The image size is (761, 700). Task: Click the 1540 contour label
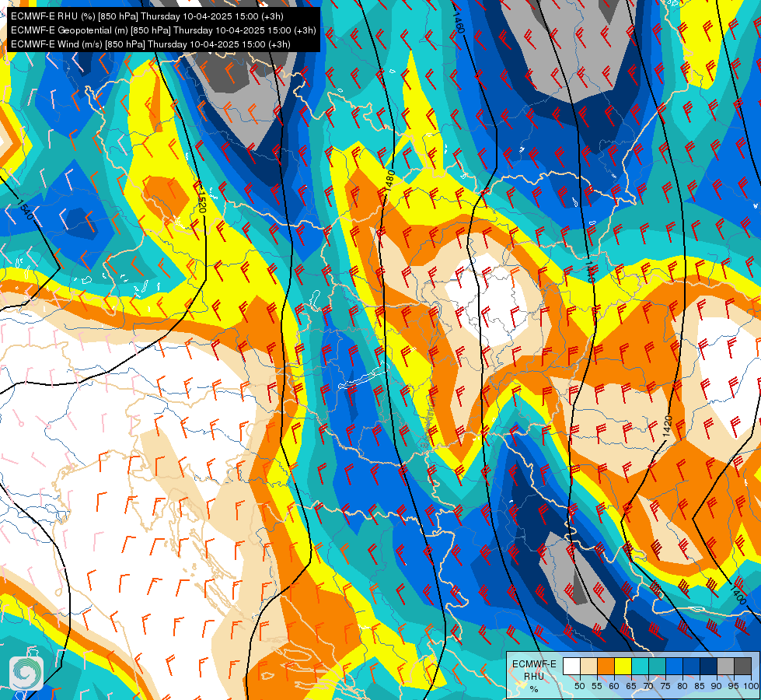(26, 209)
